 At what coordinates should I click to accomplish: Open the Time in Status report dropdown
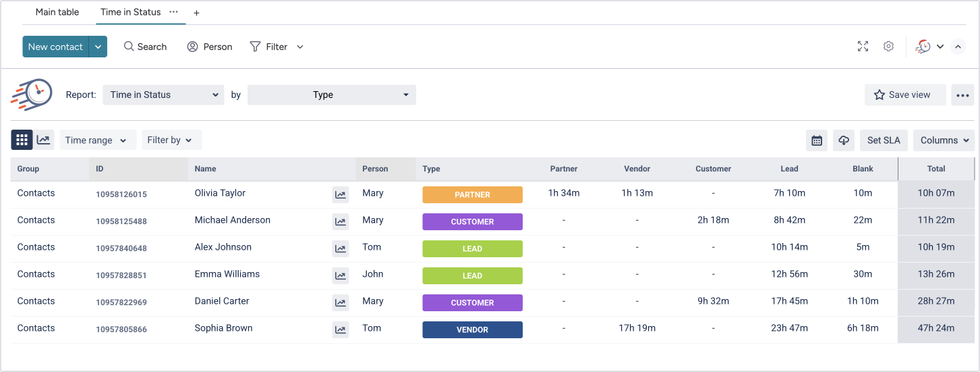click(x=163, y=95)
